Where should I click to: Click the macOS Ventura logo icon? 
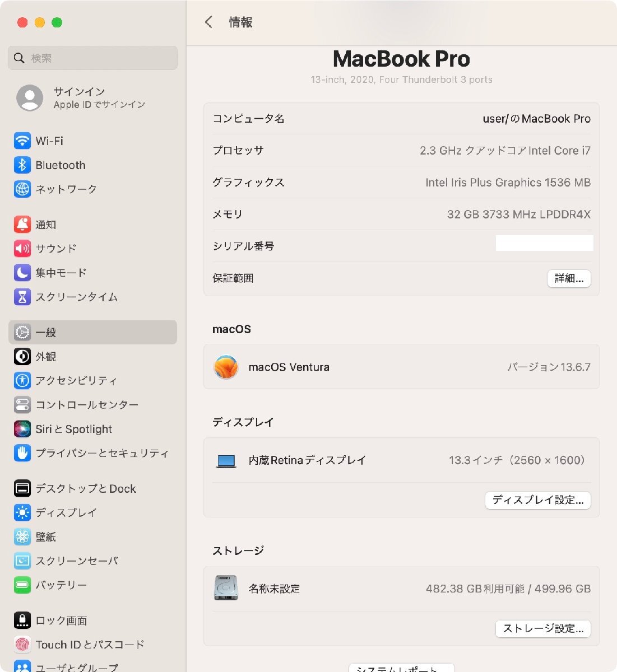pyautogui.click(x=226, y=367)
